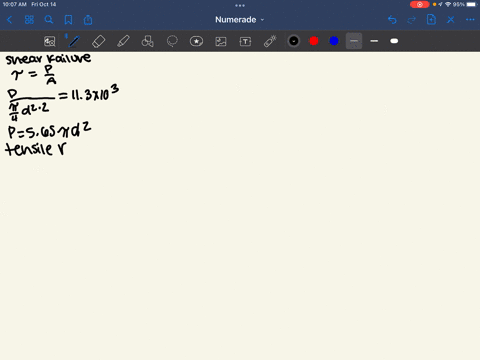
Task: Activate the laser pointer tool
Action: [x=270, y=41]
